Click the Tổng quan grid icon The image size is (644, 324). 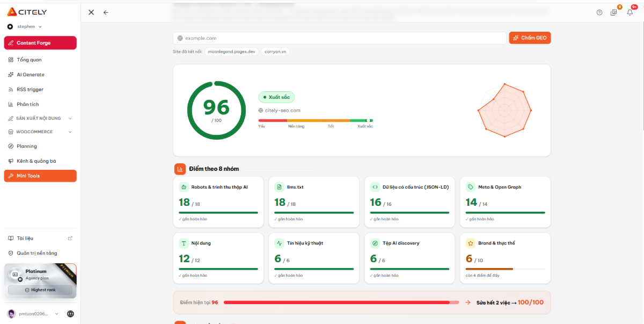click(11, 60)
